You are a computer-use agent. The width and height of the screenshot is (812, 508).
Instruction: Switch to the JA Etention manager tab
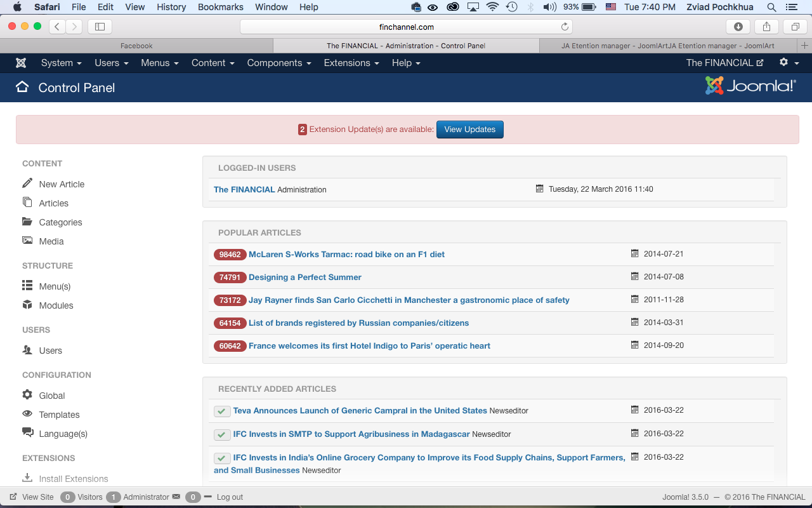tap(668, 46)
